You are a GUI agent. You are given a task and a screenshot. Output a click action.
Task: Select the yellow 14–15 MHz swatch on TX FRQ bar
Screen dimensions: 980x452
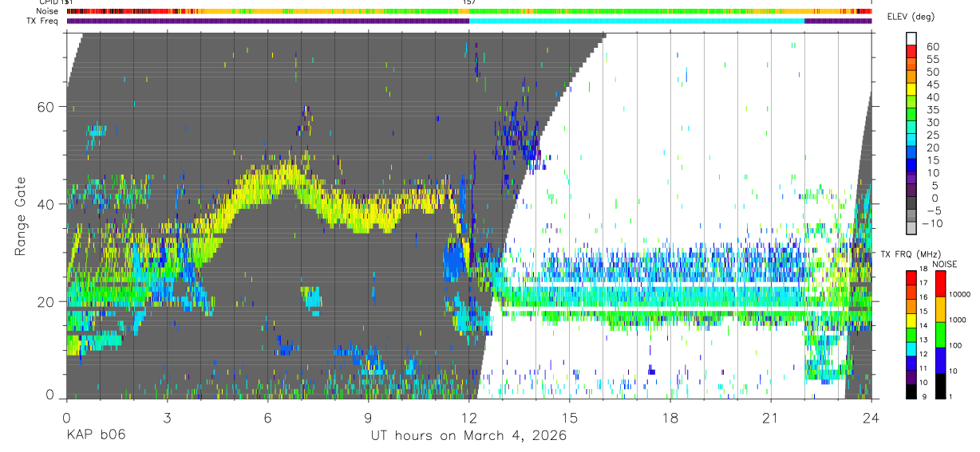(912, 320)
